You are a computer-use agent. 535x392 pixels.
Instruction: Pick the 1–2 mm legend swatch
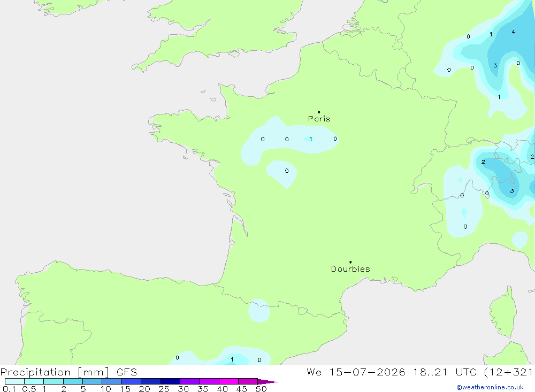53,381
